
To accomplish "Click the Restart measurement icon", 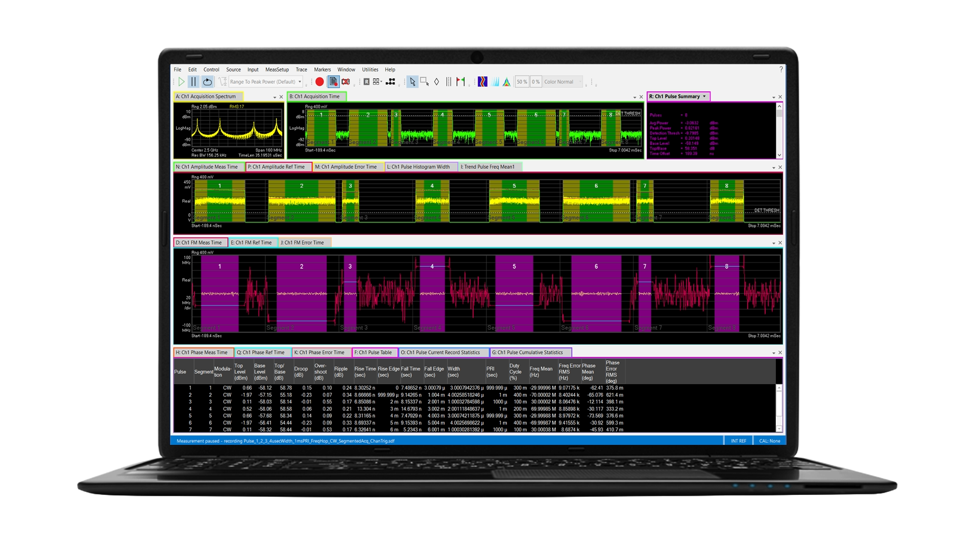I will [x=207, y=82].
